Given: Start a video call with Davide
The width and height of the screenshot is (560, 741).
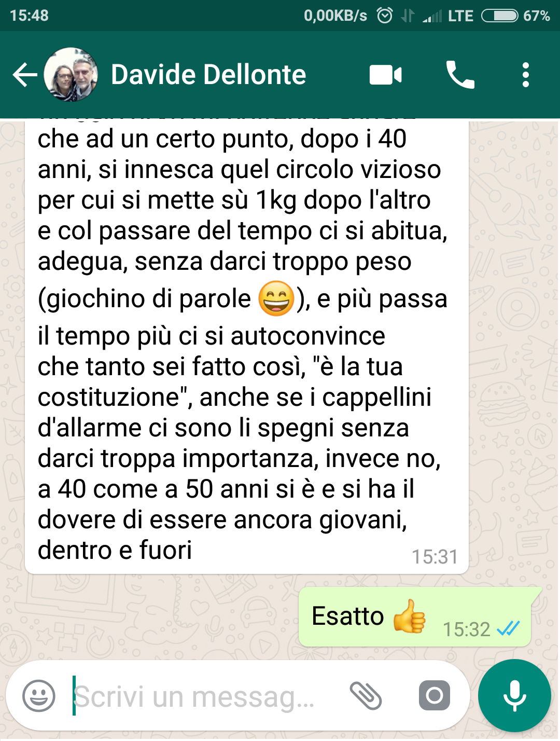Looking at the screenshot, I should click(385, 75).
